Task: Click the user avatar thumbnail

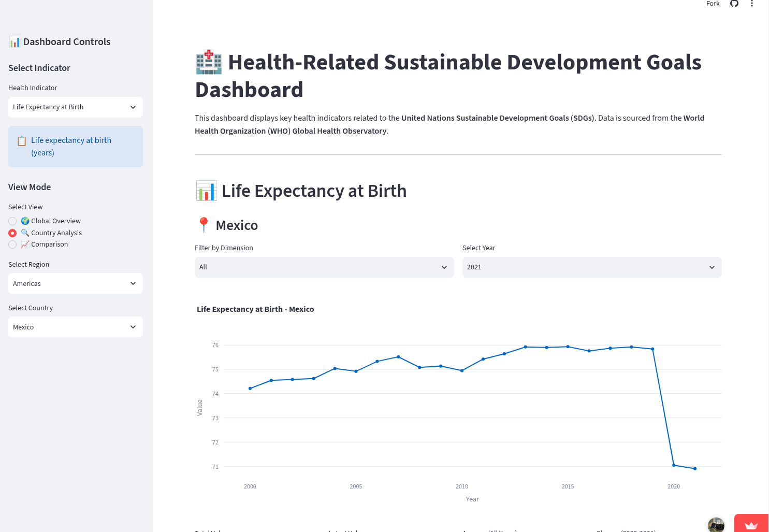Action: (716, 525)
